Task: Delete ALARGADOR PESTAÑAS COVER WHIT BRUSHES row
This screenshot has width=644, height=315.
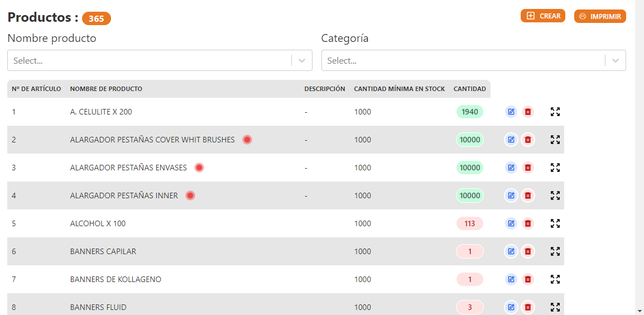Action: point(527,140)
